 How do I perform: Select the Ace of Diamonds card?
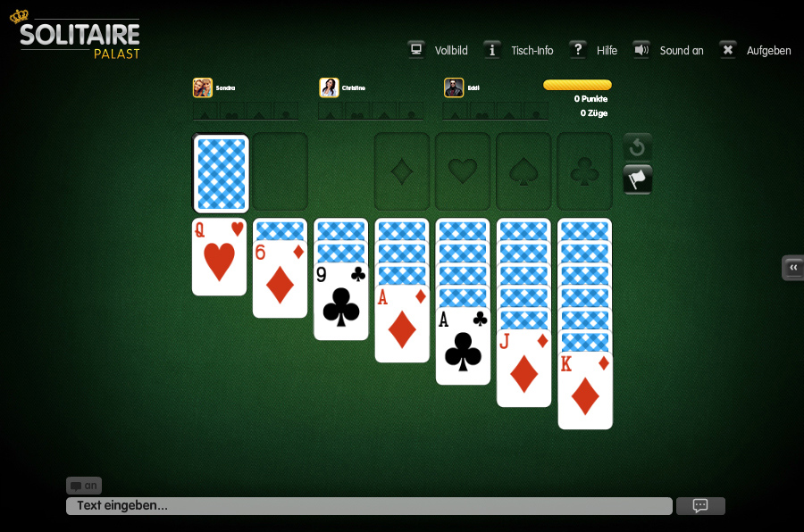402,324
